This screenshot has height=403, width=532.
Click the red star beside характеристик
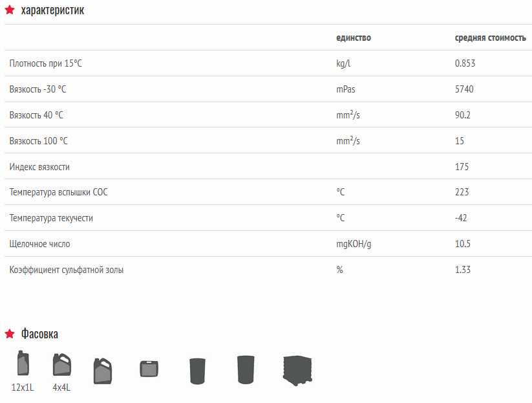pos(10,10)
